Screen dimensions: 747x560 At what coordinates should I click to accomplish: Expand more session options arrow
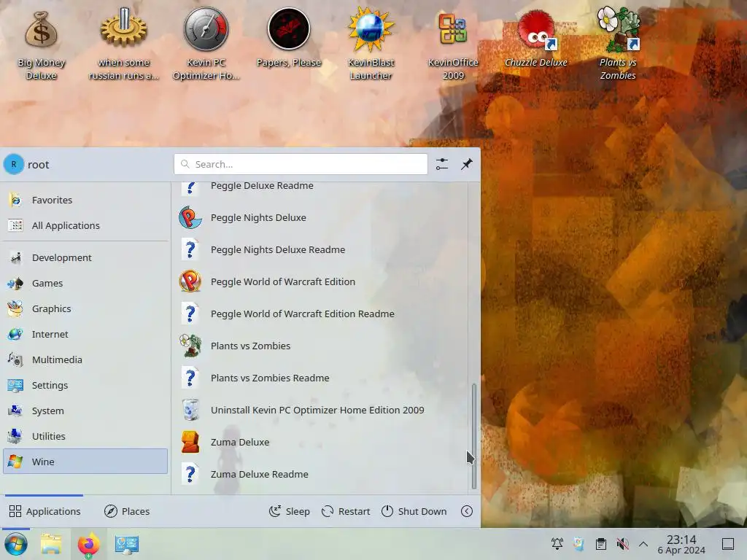pos(467,511)
